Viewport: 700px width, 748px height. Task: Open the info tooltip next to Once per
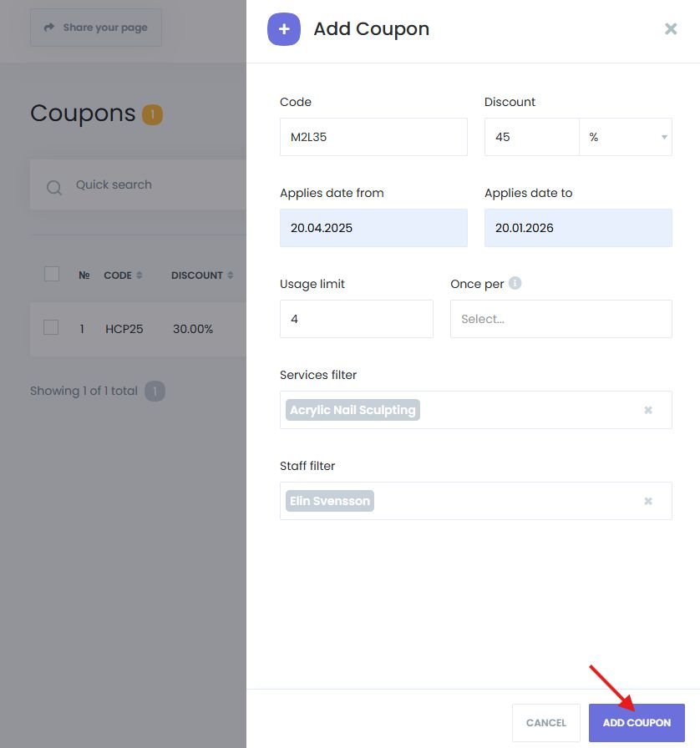(515, 282)
